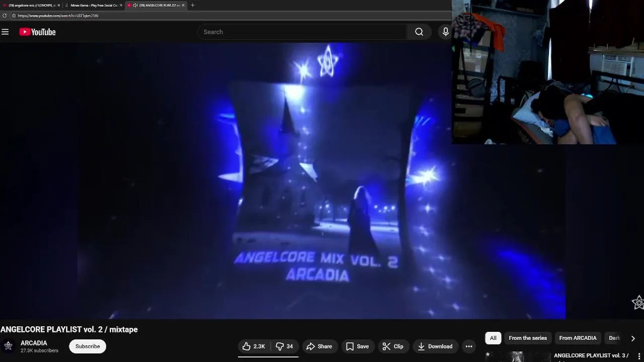This screenshot has height=362, width=644.
Task: Create a Clip with scissors button
Action: (392, 346)
